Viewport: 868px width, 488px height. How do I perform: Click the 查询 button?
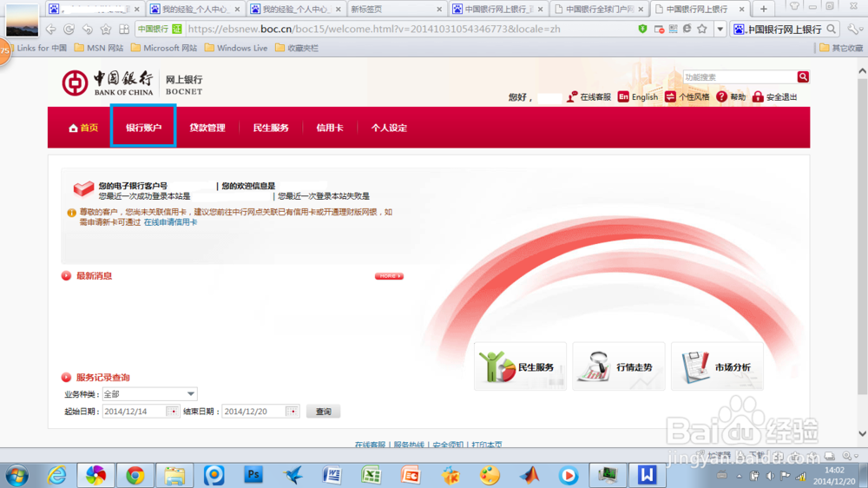[x=323, y=412]
